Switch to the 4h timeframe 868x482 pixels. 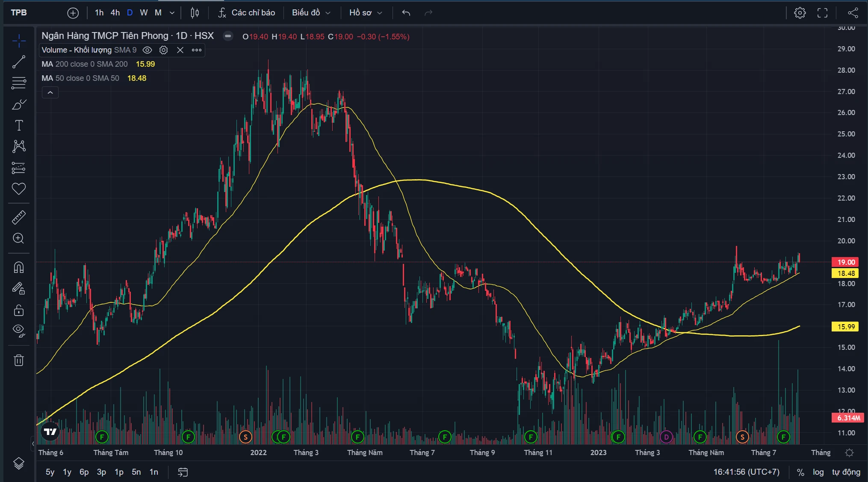115,13
